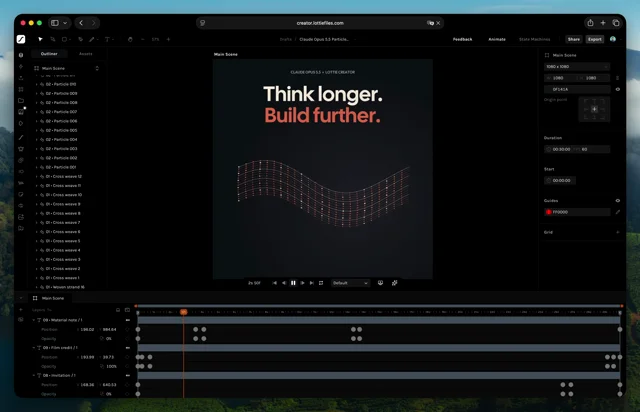
Task: Click the guides red color swatch
Action: [549, 212]
